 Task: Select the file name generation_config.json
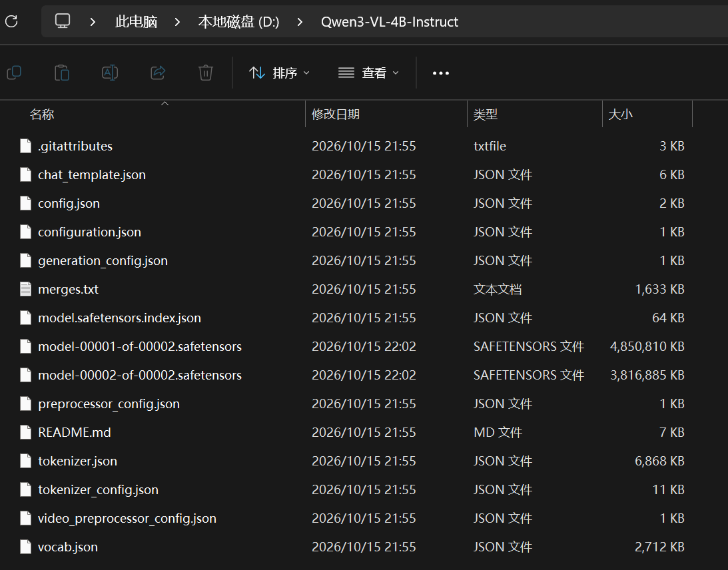pyautogui.click(x=103, y=261)
